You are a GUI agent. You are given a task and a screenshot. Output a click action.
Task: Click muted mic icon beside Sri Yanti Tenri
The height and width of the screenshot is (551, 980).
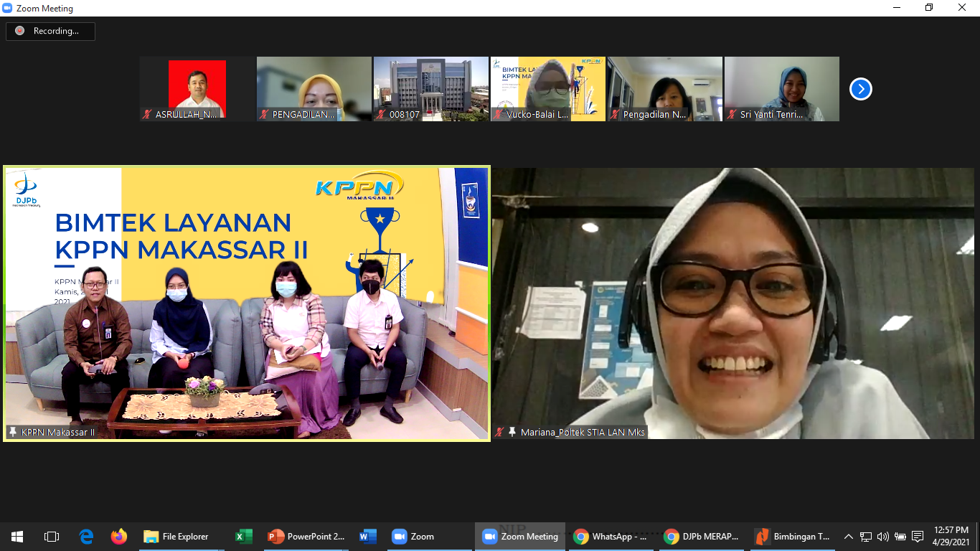coord(732,114)
